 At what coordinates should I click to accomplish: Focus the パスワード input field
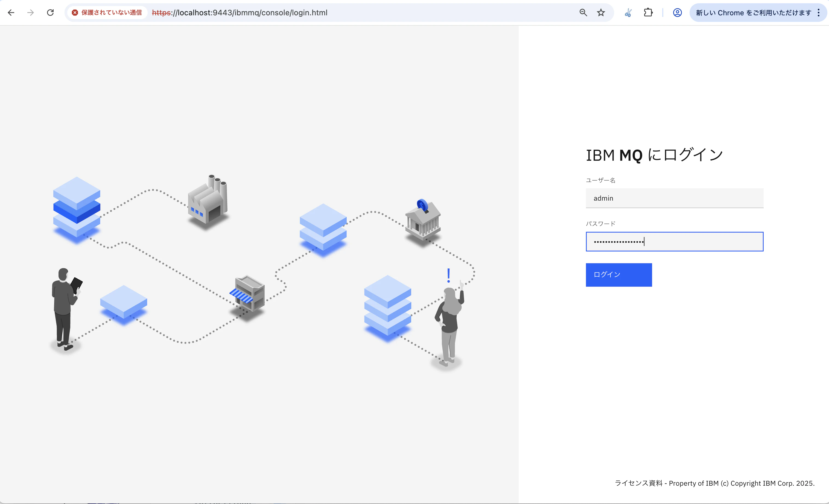674,241
